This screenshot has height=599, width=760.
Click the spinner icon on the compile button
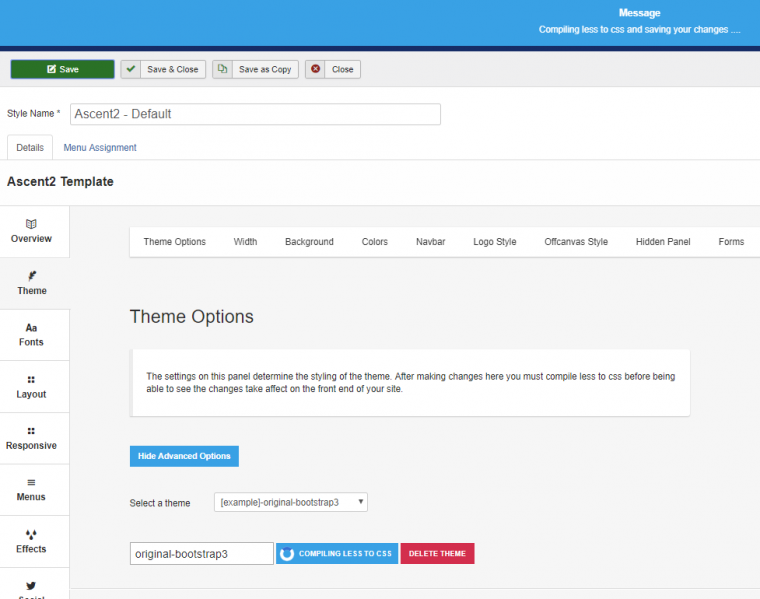(287, 553)
